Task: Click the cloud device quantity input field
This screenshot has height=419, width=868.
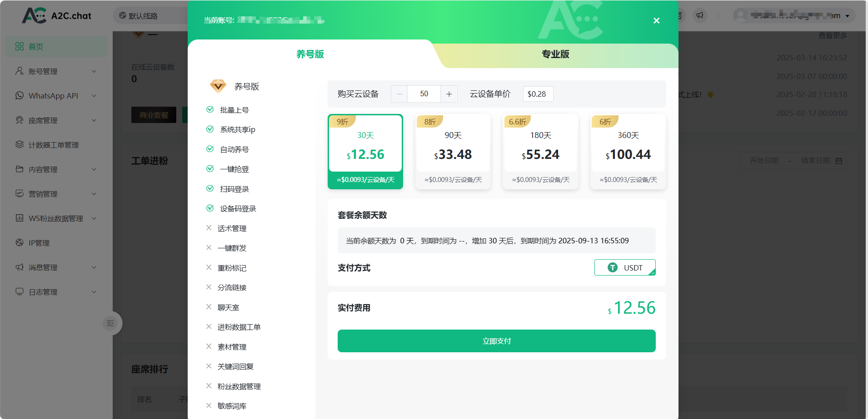Action: [x=424, y=94]
